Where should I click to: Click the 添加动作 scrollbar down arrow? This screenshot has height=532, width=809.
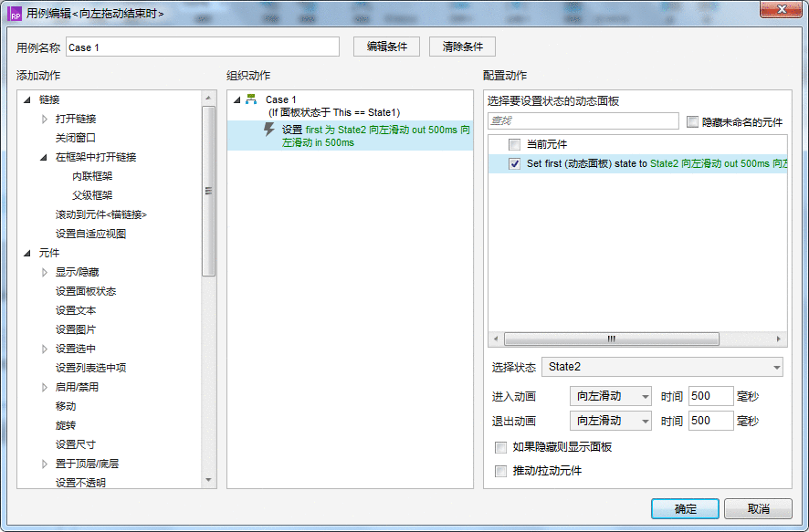(x=208, y=480)
